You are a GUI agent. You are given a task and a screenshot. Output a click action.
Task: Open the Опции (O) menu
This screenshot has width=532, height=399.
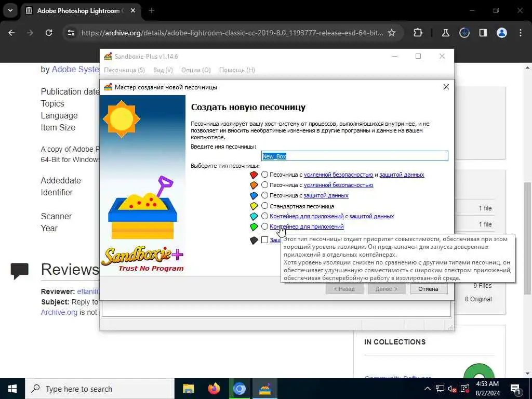tap(196, 70)
